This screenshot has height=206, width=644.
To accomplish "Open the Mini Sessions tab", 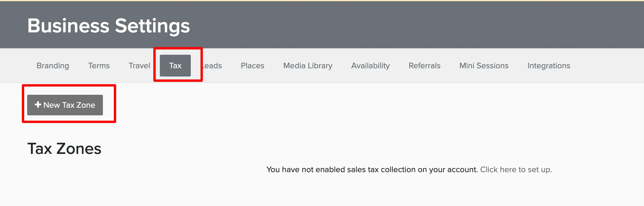I will (x=484, y=66).
